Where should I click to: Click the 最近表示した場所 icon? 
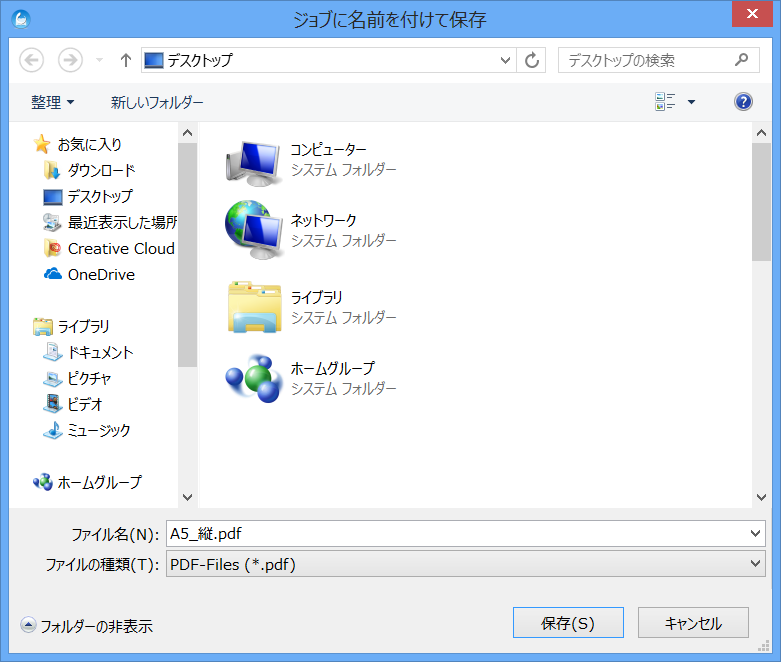[52, 222]
